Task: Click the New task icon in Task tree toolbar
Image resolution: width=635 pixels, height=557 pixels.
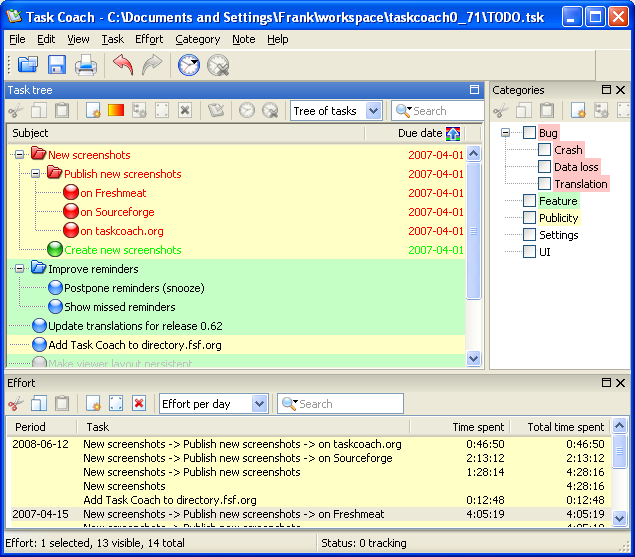Action: (x=93, y=111)
